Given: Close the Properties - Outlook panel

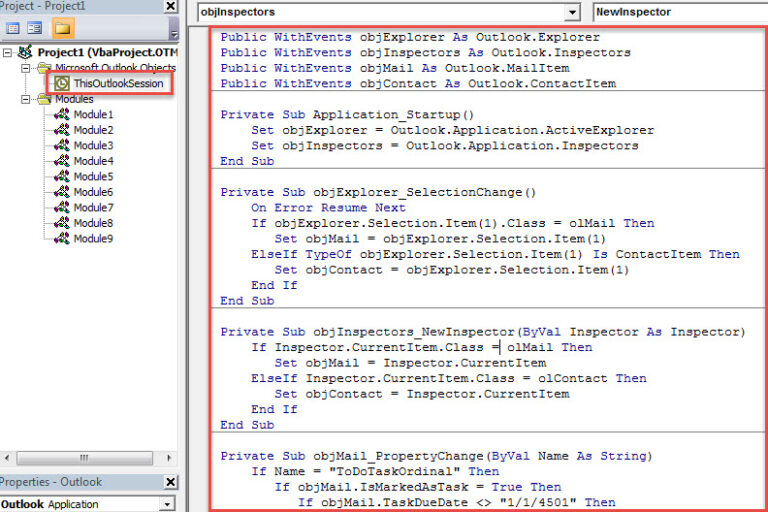Looking at the screenshot, I should pyautogui.click(x=171, y=482).
